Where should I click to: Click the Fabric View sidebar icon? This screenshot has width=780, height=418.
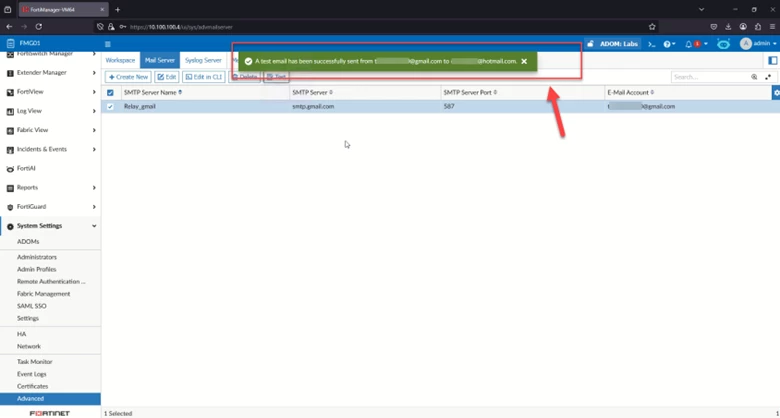(x=10, y=131)
